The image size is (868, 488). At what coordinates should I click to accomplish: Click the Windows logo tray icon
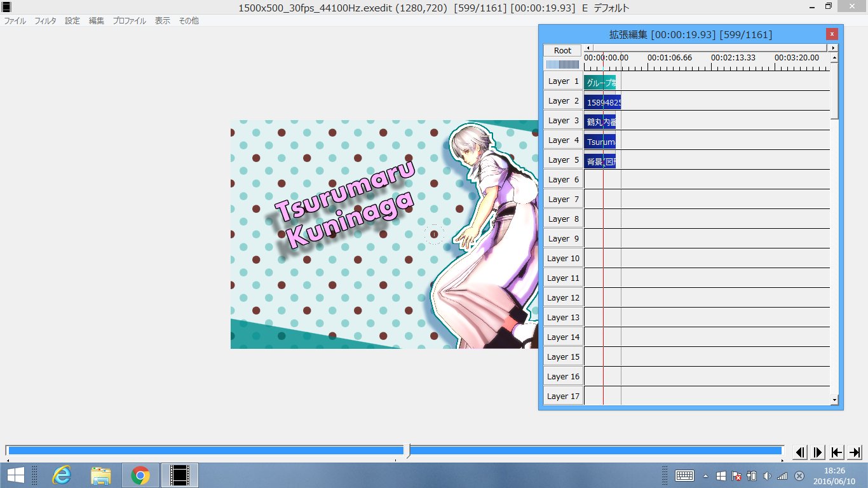[x=721, y=475]
